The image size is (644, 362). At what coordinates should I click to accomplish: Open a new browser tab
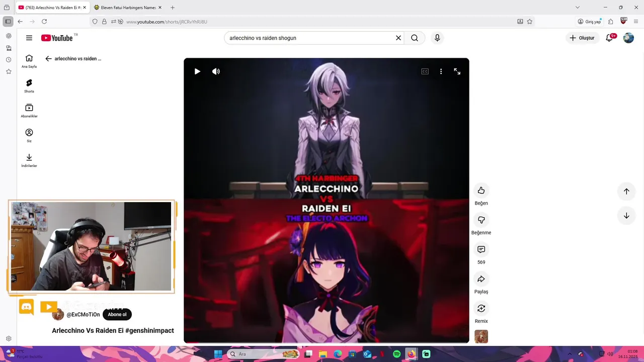click(x=173, y=8)
